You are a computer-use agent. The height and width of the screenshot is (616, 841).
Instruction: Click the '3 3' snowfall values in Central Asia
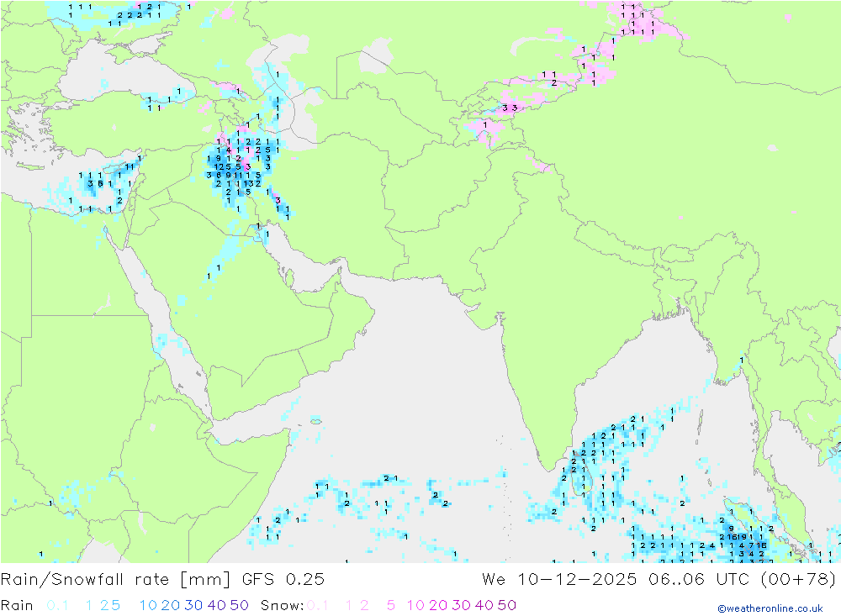[x=510, y=108]
